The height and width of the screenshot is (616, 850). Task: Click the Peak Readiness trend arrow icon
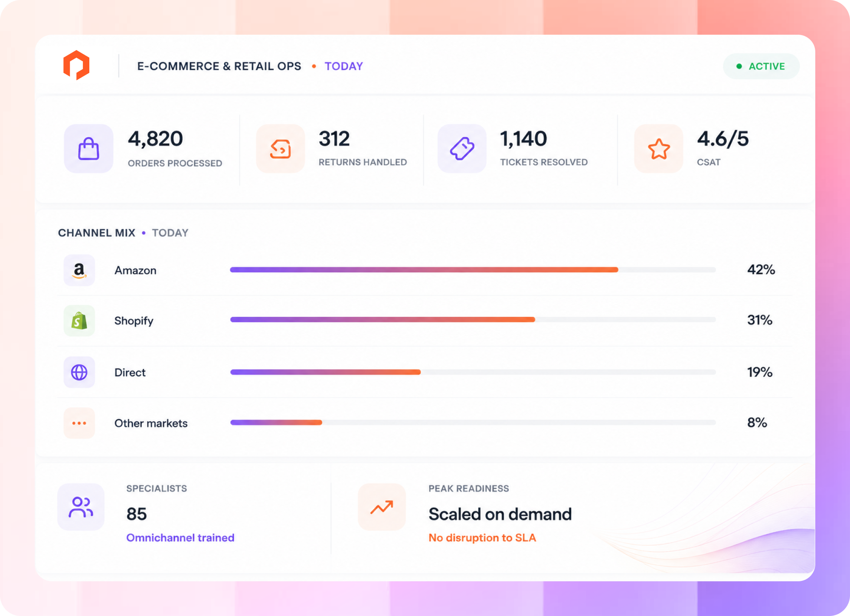(x=382, y=507)
